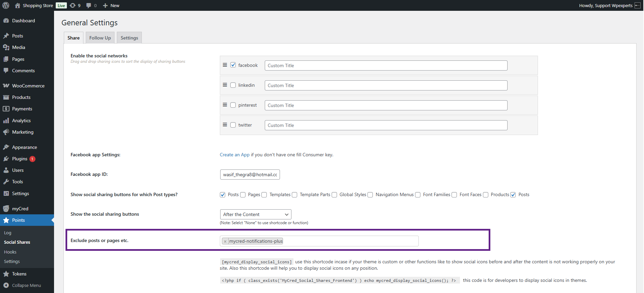The image size is (644, 293).
Task: Open the updates icon in admin bar
Action: [73, 5]
